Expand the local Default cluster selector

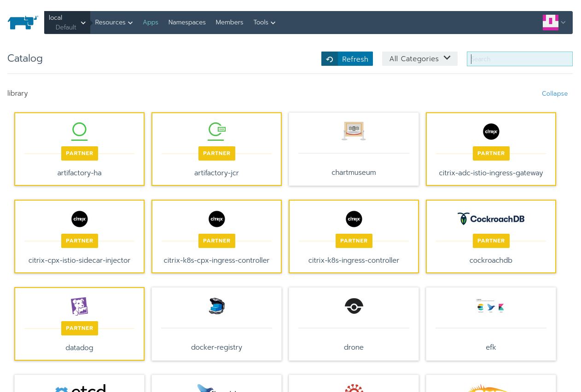(67, 23)
